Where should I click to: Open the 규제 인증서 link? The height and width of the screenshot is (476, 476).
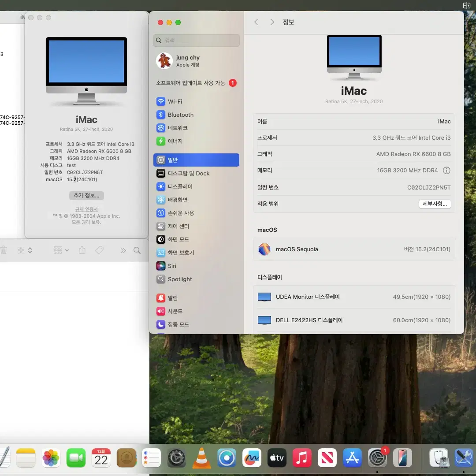click(x=86, y=209)
